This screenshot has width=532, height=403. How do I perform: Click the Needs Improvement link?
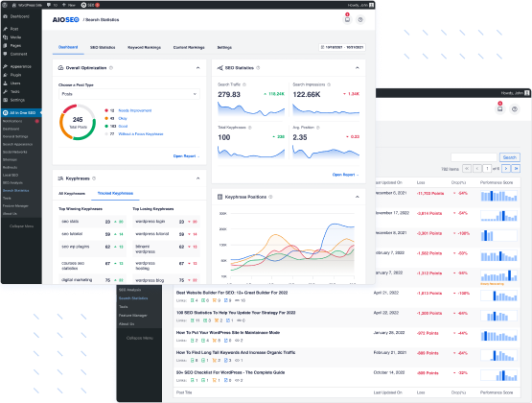(135, 110)
